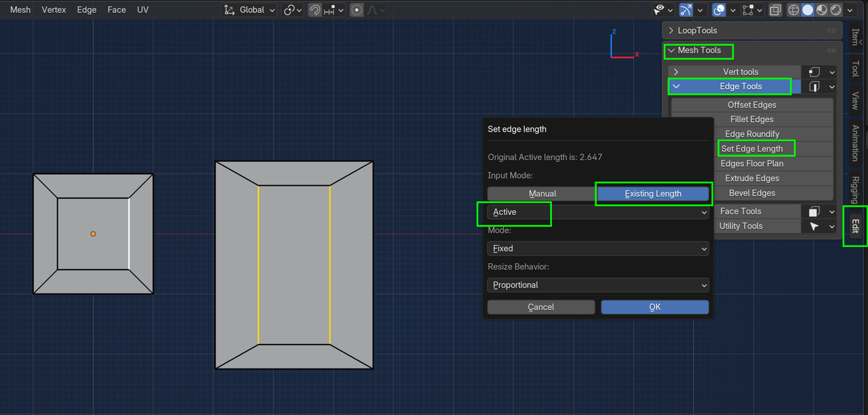Click the XYZ axis navigation gizmo
868x415 pixels.
pos(623,45)
